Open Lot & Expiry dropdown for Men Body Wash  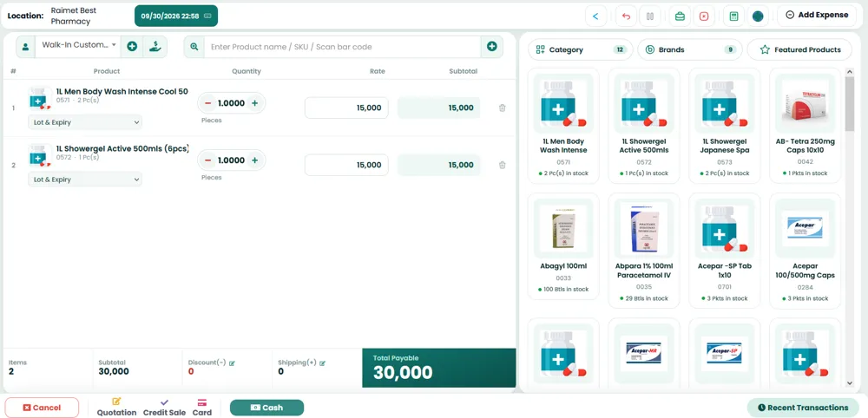(85, 122)
